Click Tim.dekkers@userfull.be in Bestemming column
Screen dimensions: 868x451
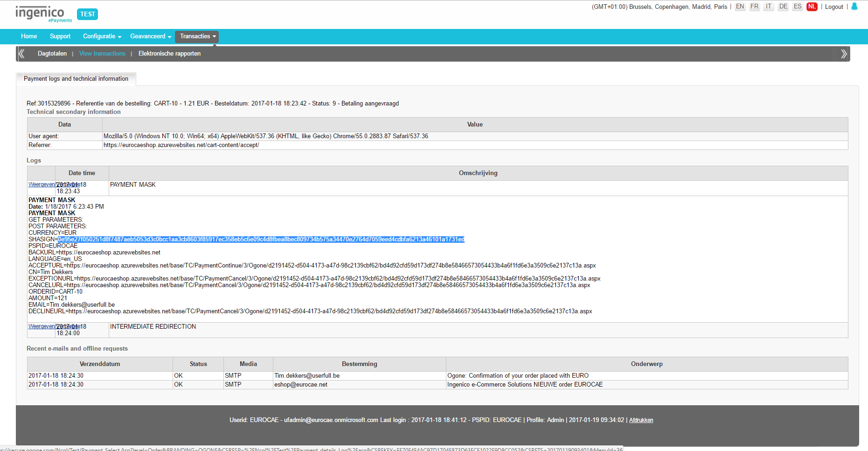(307, 376)
